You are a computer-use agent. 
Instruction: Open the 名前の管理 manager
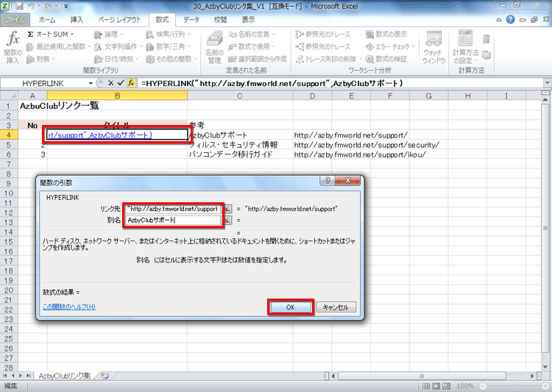tap(214, 47)
